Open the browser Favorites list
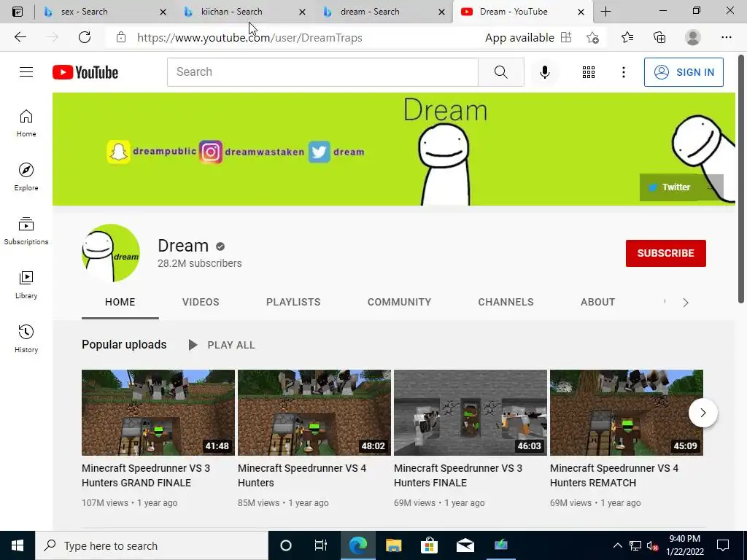747x560 pixels. (627, 37)
